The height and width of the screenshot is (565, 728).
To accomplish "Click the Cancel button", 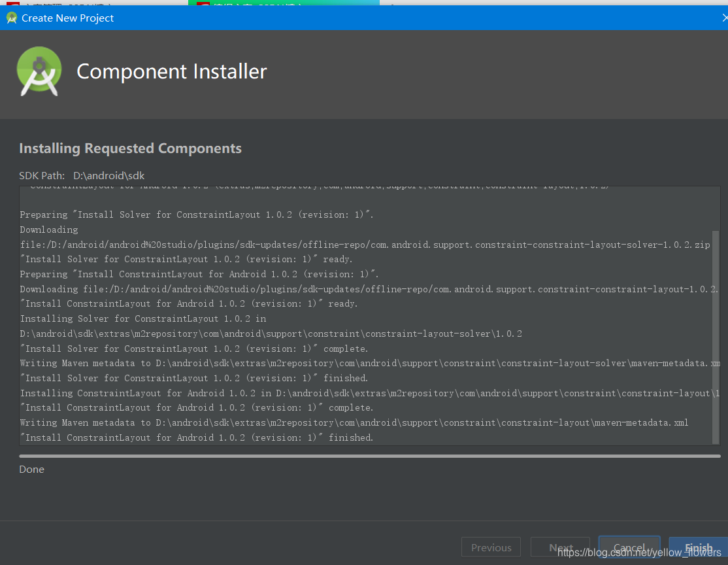I will [x=629, y=547].
